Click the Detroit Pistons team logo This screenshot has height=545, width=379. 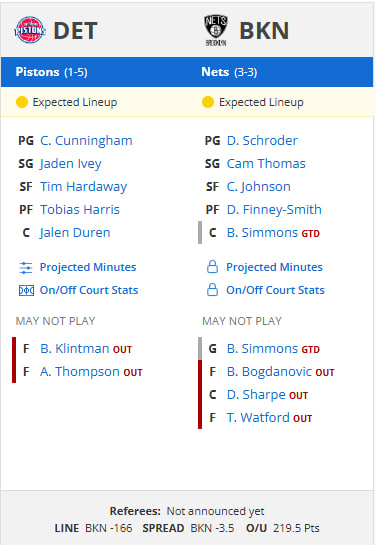click(30, 30)
